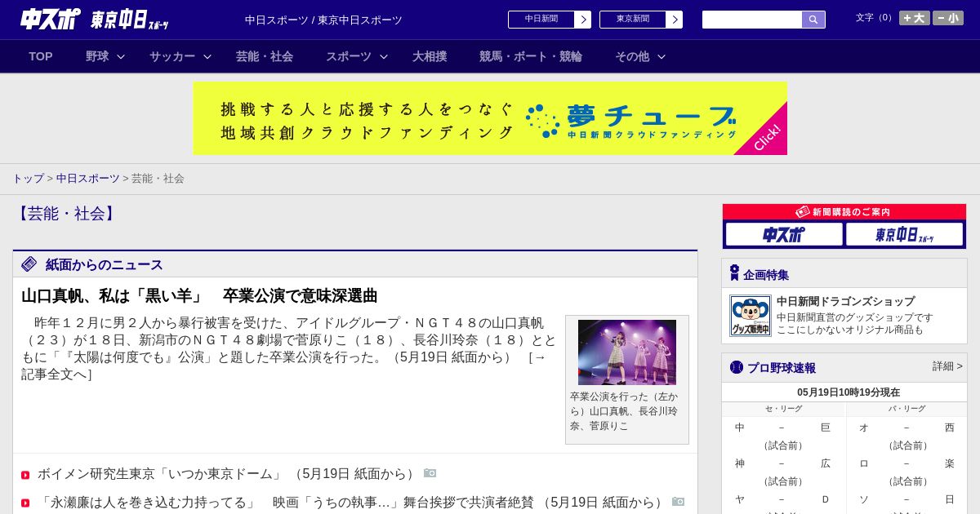This screenshot has height=514, width=980.
Task: Expand the 野球 dropdown chevron
Action: (x=121, y=56)
